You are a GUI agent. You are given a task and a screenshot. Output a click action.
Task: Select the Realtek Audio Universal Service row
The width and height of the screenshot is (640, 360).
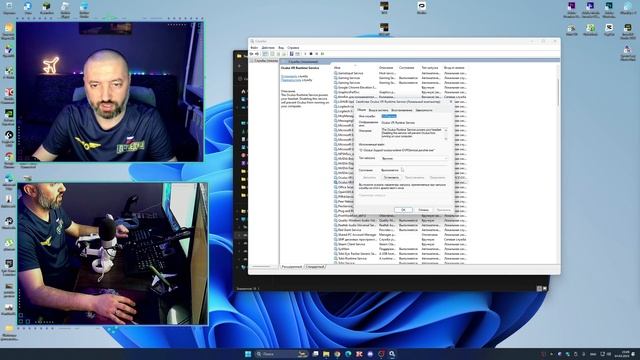[400, 225]
